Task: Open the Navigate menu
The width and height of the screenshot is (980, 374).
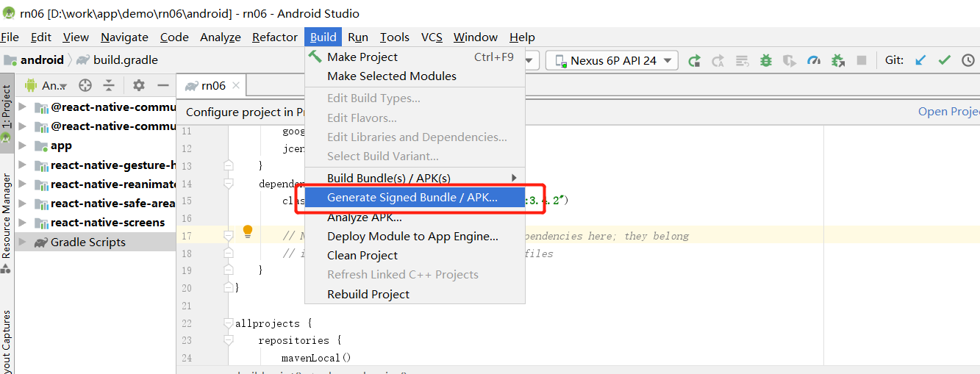Action: pyautogui.click(x=124, y=37)
